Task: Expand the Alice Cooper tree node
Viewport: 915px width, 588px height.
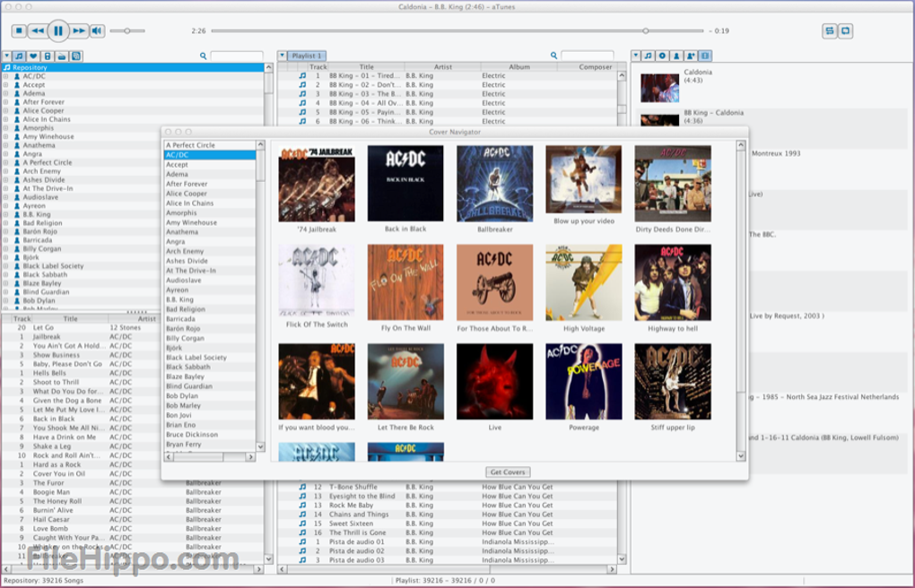Action: point(6,111)
